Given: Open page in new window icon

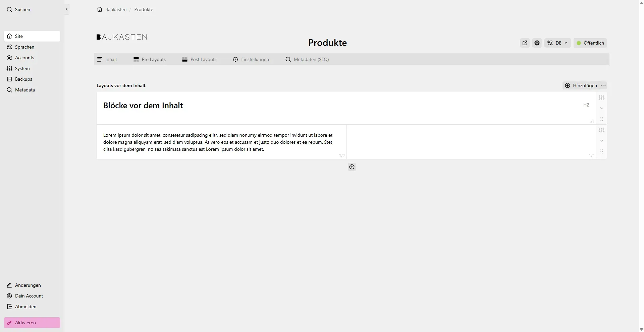Looking at the screenshot, I should coord(525,43).
